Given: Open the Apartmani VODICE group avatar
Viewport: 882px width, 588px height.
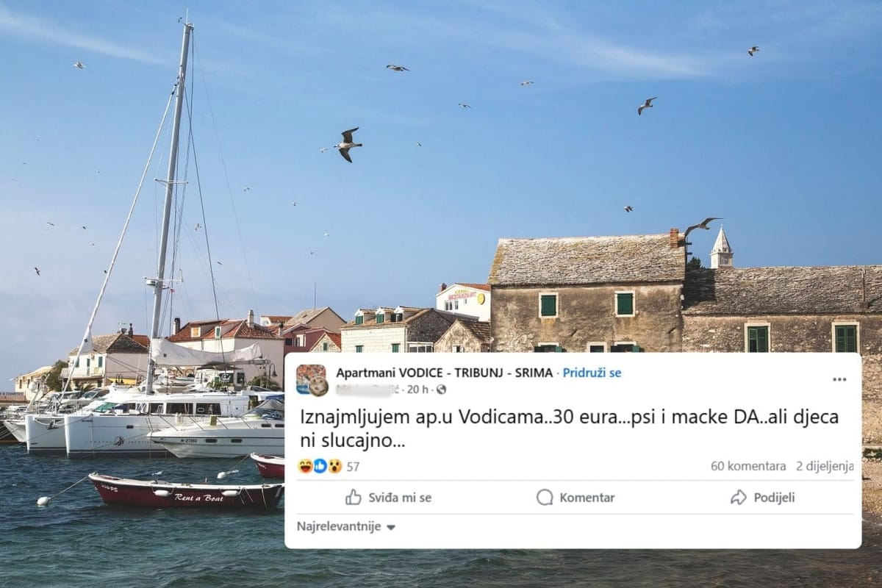Looking at the screenshot, I should pos(312,380).
